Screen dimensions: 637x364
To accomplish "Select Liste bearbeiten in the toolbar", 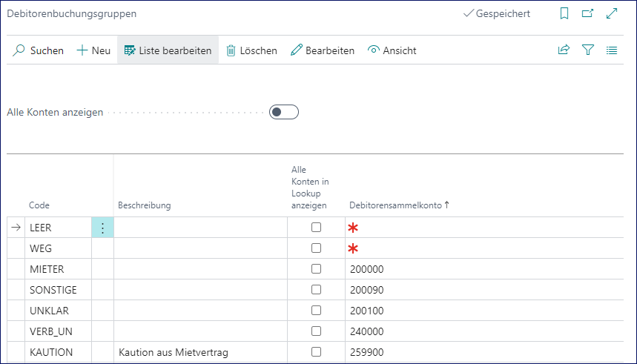I will click(168, 50).
